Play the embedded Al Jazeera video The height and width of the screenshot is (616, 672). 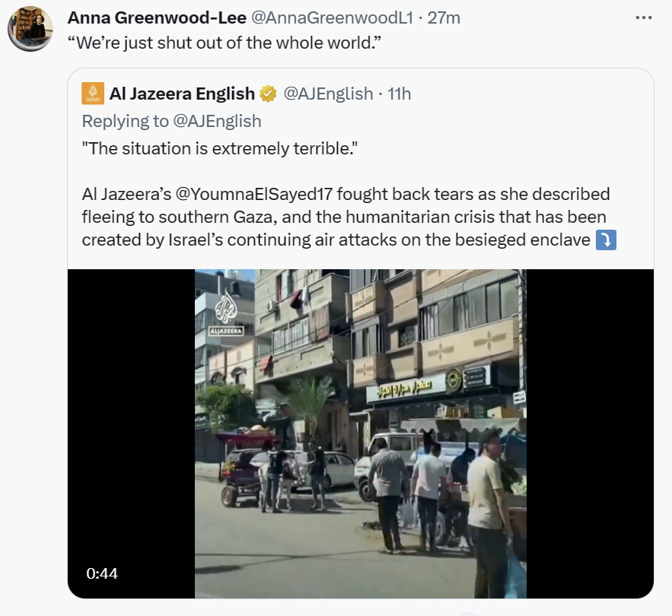tap(361, 433)
